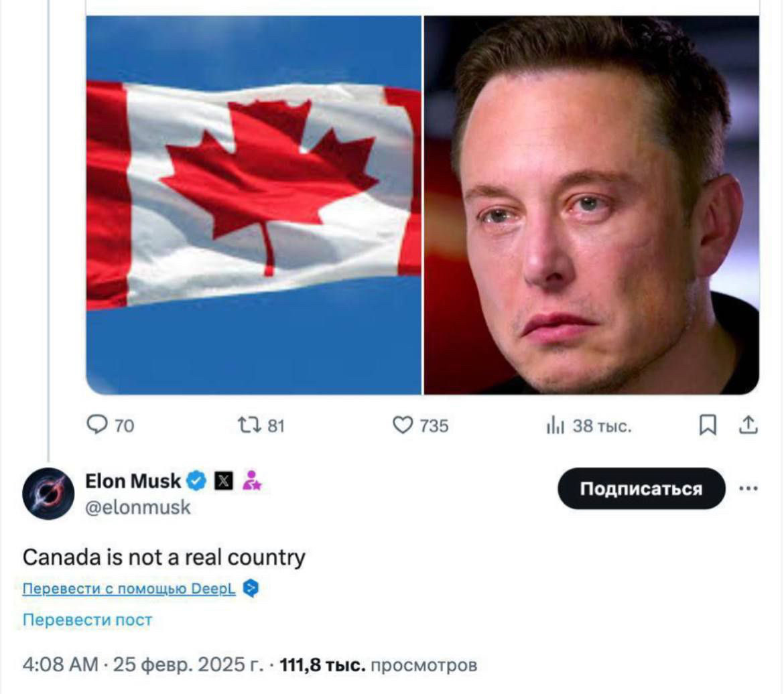Click the DeepL logo icon
Image resolution: width=784 pixels, height=694 pixels.
(251, 589)
